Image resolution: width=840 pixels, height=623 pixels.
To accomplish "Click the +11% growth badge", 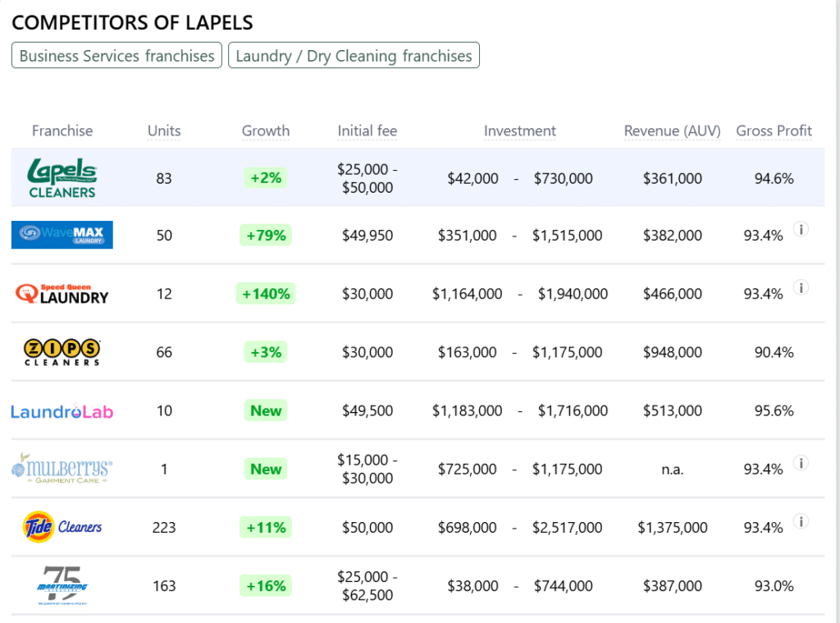I will point(266,528).
